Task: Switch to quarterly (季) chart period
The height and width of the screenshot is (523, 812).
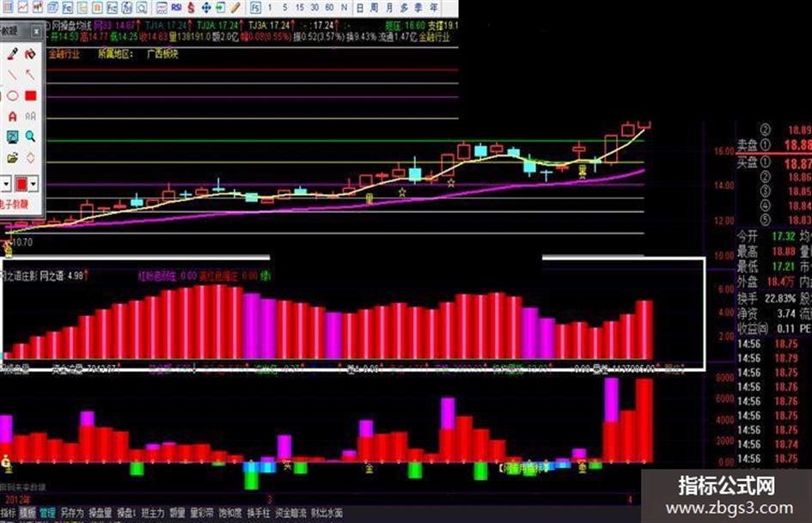Action: pyautogui.click(x=418, y=7)
